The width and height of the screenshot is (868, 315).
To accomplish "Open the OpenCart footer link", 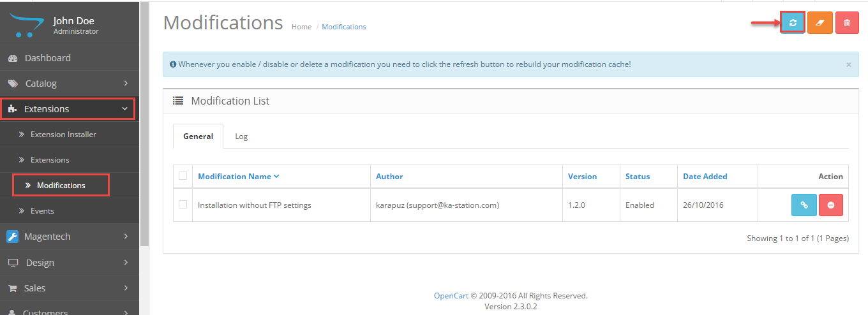I will point(451,296).
